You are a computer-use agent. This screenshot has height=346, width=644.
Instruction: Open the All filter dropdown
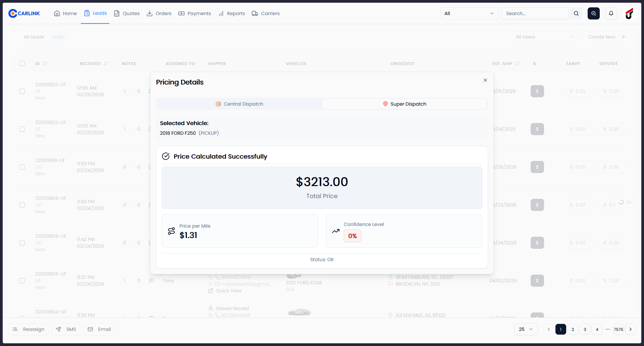[469, 13]
